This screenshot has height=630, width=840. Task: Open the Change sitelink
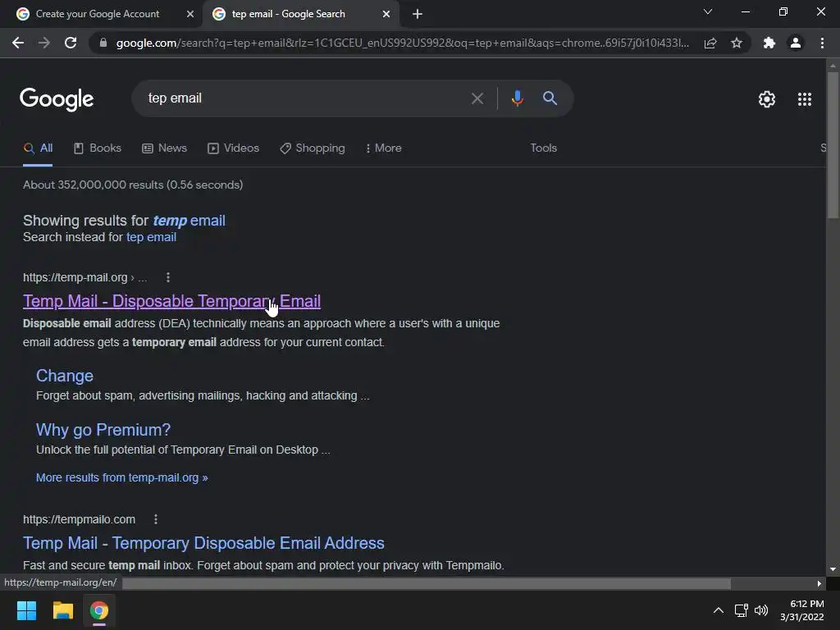point(64,376)
